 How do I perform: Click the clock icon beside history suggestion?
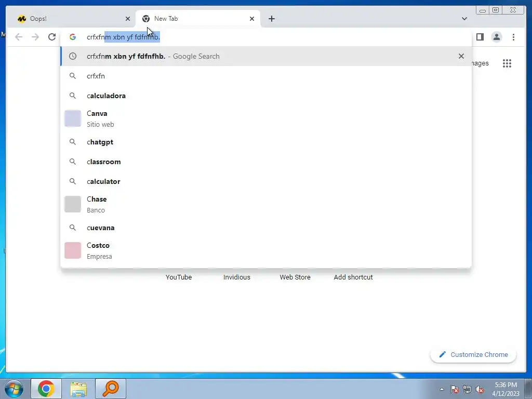tap(73, 56)
